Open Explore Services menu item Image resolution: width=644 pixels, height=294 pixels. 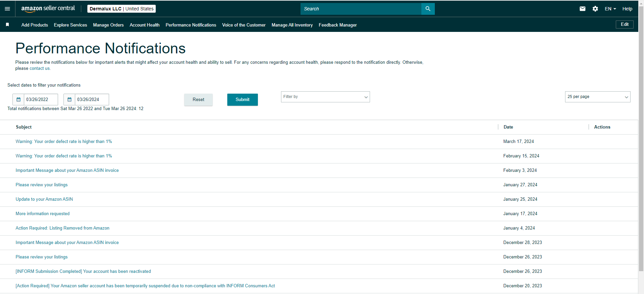[x=71, y=25]
